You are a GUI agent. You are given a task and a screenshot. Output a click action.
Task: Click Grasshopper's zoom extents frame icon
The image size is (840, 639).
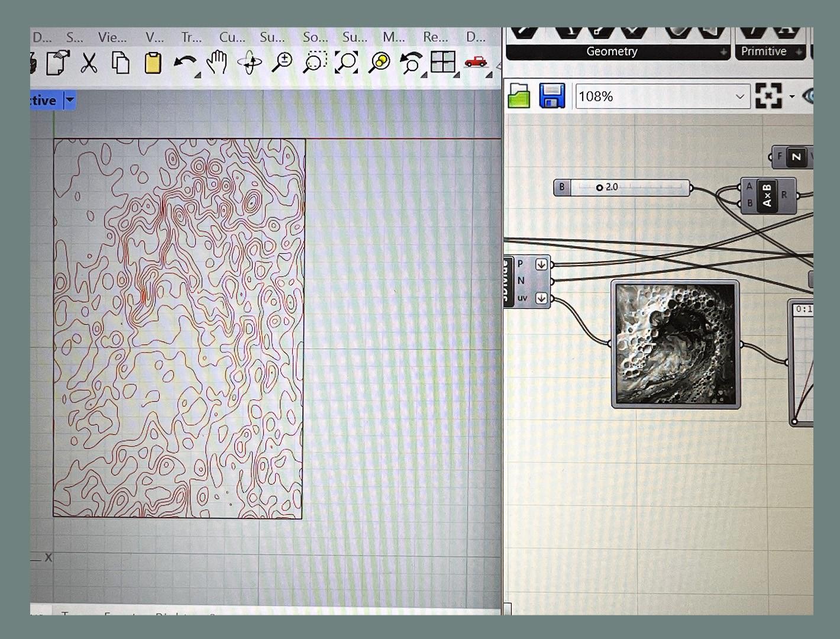point(768,96)
